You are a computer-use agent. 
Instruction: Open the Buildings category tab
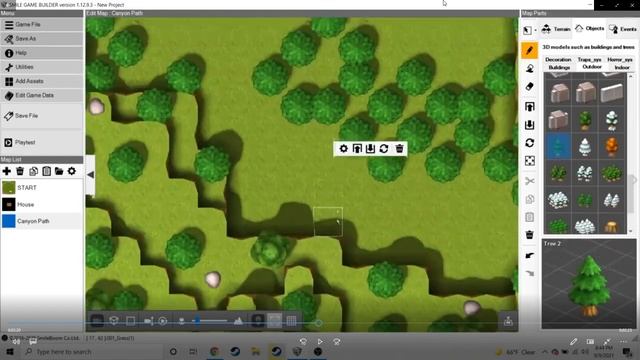pos(559,67)
